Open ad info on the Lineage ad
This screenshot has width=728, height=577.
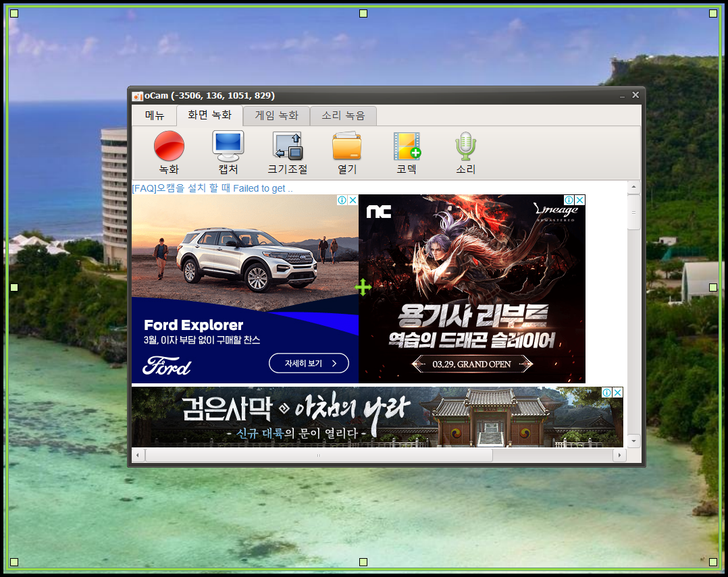pos(569,200)
